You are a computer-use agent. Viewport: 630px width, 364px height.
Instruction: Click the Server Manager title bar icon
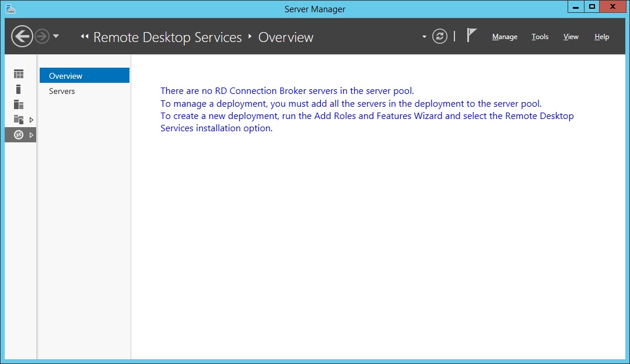tap(10, 8)
